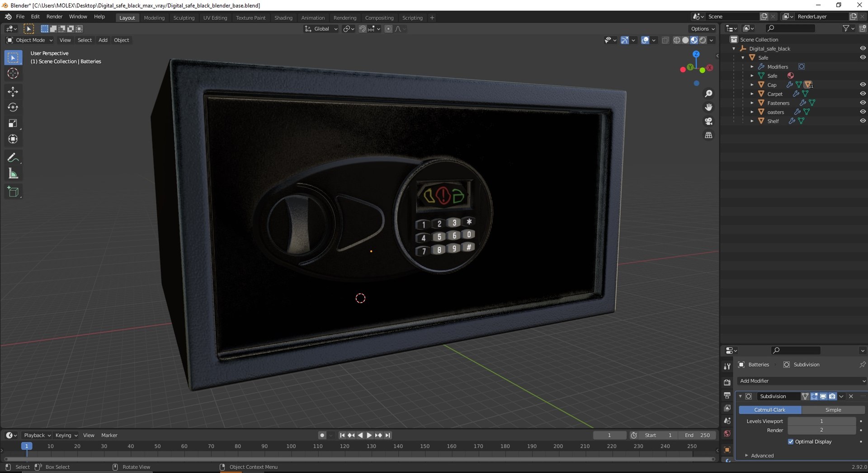The height and width of the screenshot is (473, 868).
Task: Choose the Add Cube tool
Action: click(13, 192)
